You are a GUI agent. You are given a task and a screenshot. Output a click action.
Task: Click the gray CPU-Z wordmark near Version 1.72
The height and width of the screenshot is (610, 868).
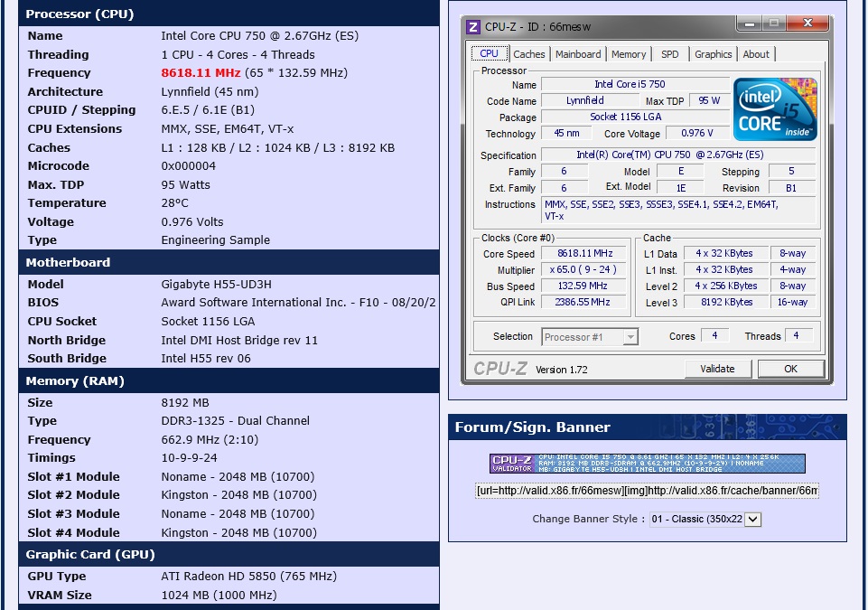click(x=502, y=368)
